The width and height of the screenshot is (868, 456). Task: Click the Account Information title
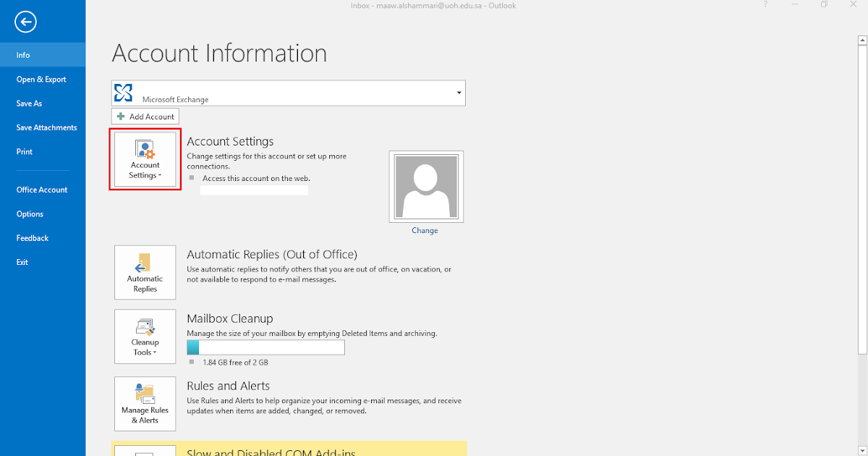tap(219, 54)
